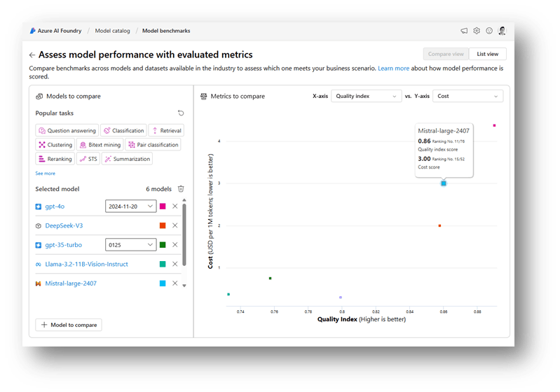The width and height of the screenshot is (560, 392).
Task: Open the X-axis Quality index dropdown
Action: coord(366,96)
